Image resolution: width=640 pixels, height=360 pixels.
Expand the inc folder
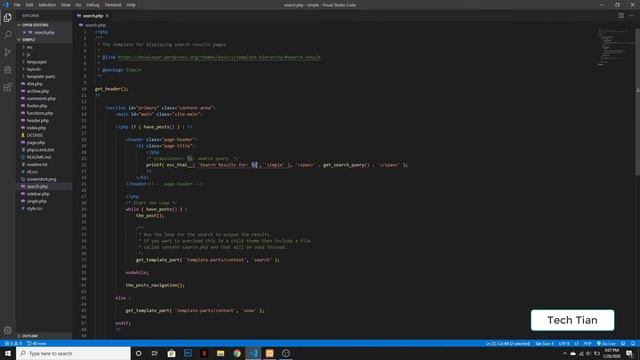click(29, 47)
